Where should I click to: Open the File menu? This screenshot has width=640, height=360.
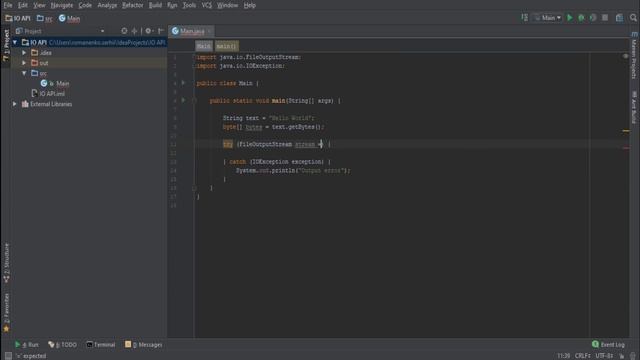[x=8, y=5]
